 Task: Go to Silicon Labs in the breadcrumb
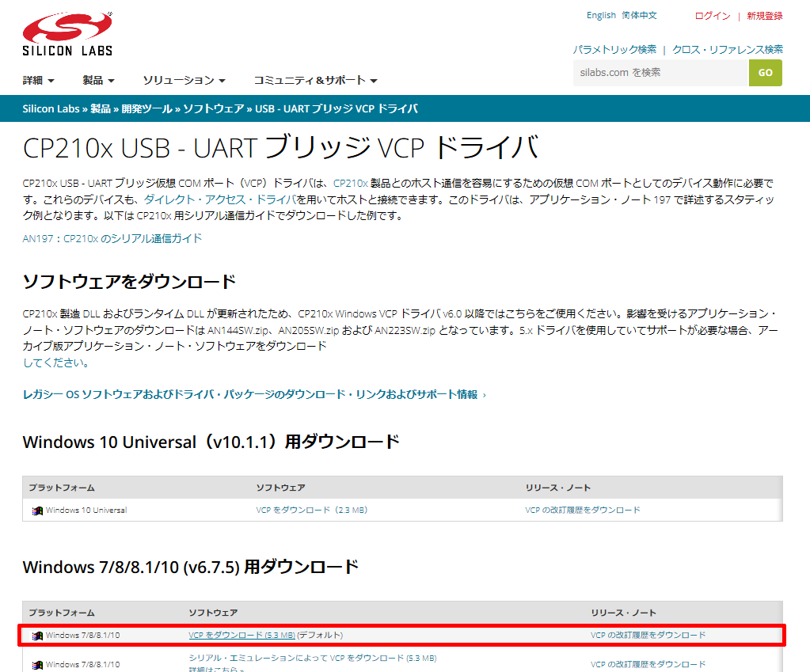coord(51,109)
